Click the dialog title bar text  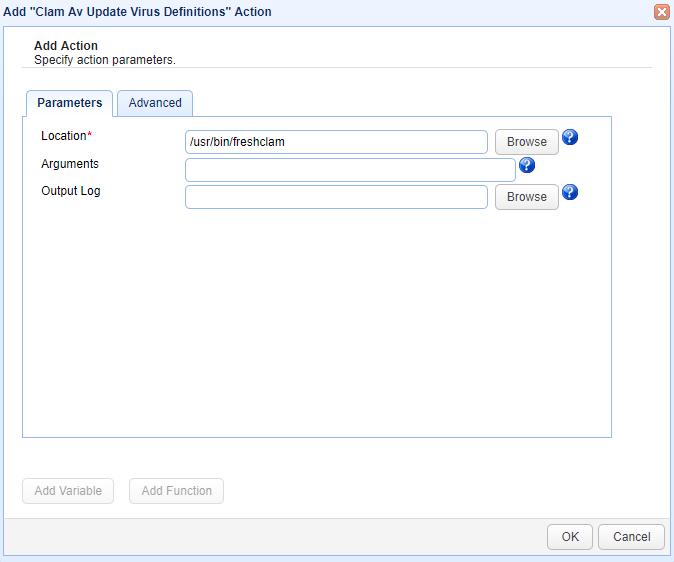click(138, 12)
